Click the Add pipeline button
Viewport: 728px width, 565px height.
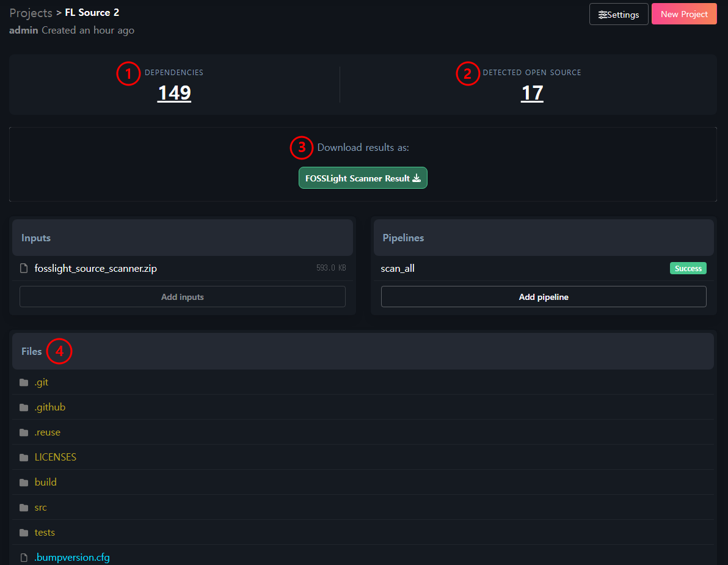[544, 297]
